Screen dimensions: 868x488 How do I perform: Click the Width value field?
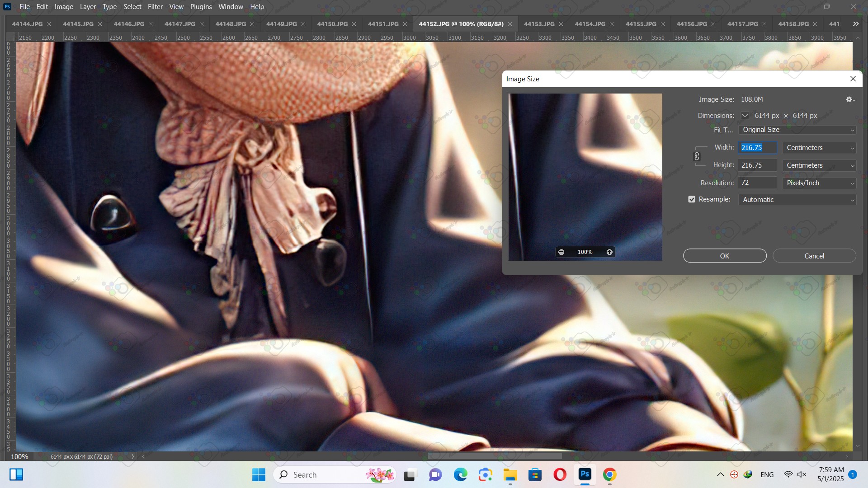(x=757, y=148)
